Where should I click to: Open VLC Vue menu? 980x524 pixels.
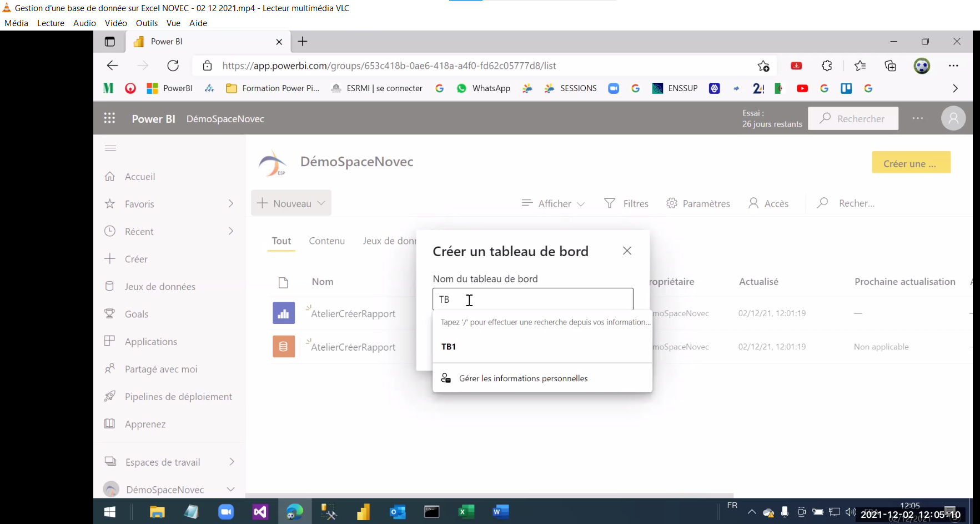click(x=173, y=23)
